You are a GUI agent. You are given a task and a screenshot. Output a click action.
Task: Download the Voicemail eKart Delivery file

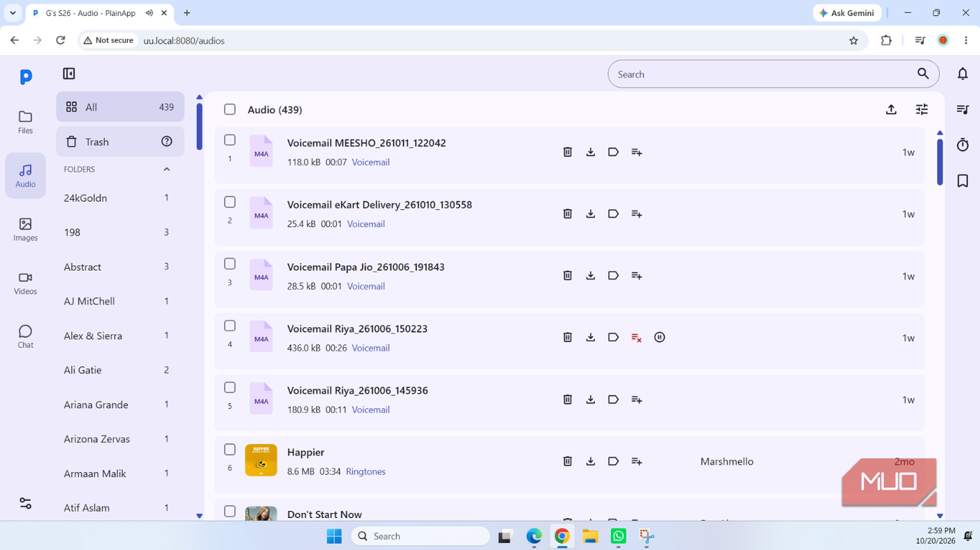[x=590, y=214]
